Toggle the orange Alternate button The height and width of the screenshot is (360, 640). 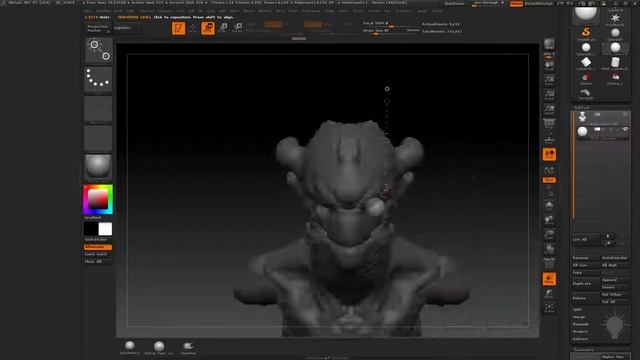[x=98, y=247]
